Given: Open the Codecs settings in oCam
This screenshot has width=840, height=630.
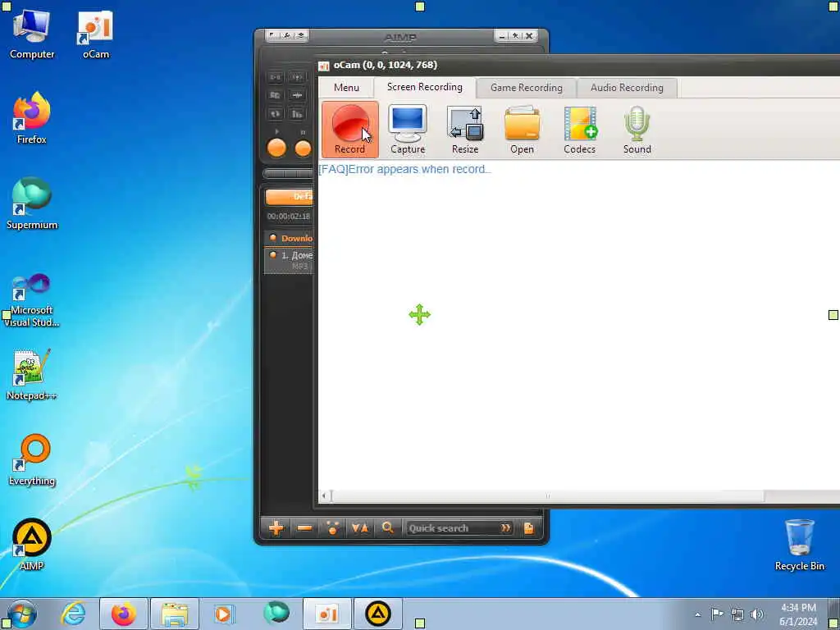Looking at the screenshot, I should click(580, 130).
